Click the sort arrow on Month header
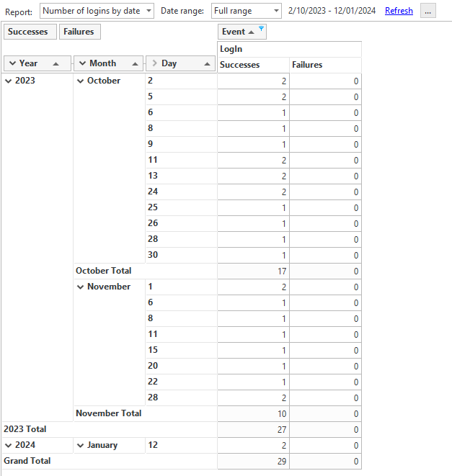 [x=136, y=63]
